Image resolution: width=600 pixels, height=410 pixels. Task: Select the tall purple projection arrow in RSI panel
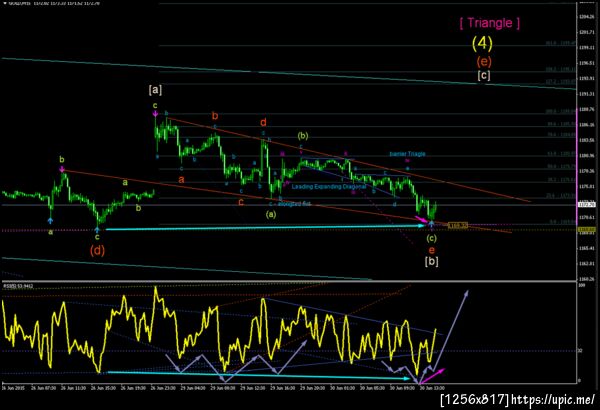click(452, 330)
